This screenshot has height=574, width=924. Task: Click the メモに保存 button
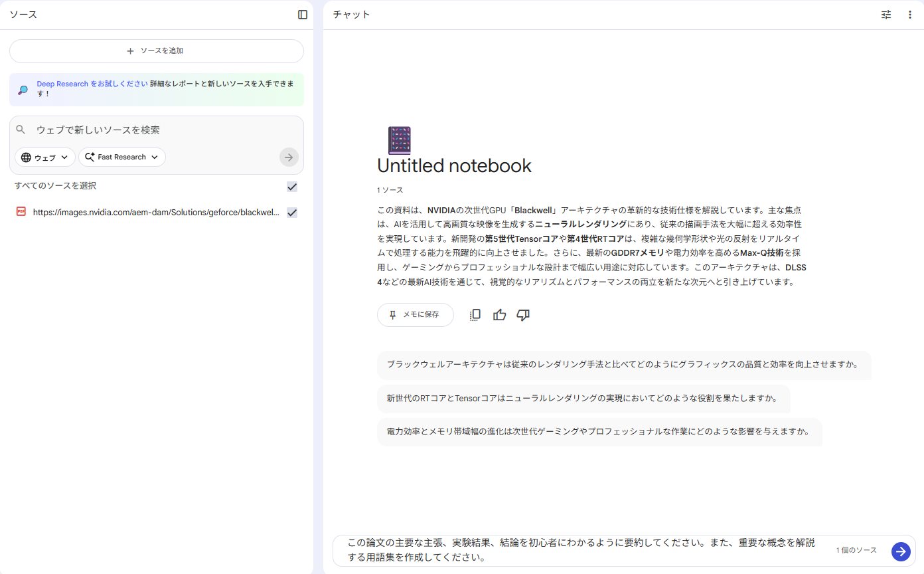click(x=416, y=315)
